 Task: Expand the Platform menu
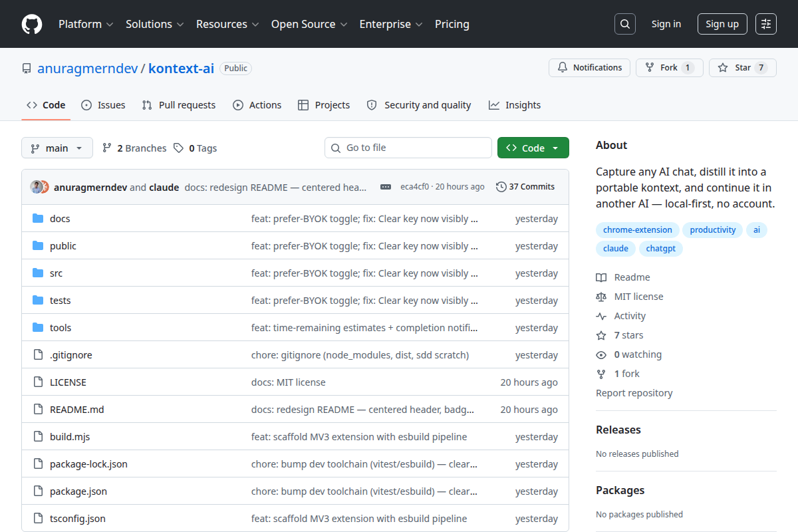[x=86, y=24]
